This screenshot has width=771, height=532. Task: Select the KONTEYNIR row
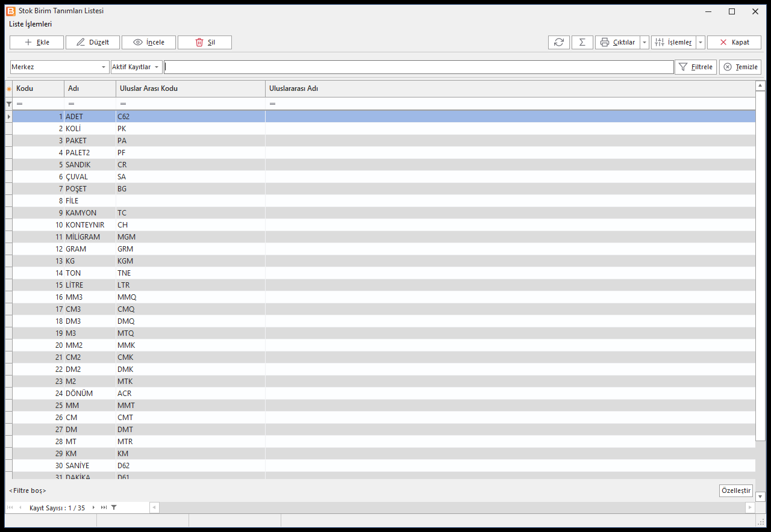tap(384, 224)
